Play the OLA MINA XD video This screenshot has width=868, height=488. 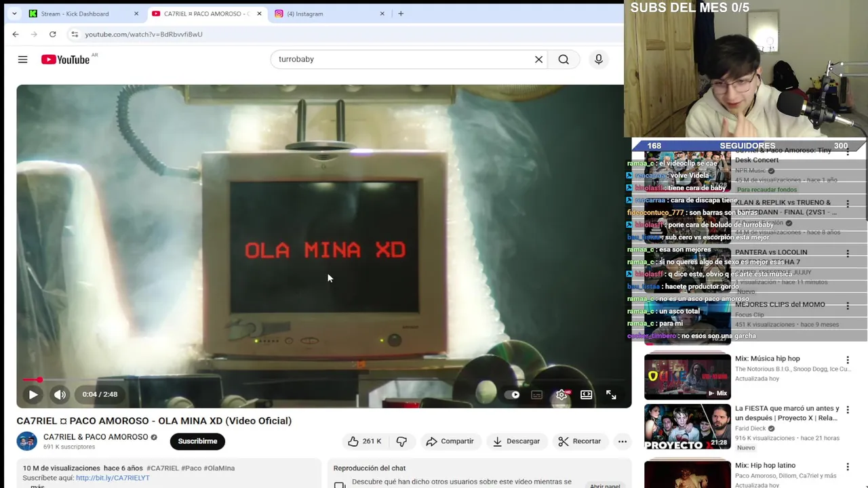33,394
